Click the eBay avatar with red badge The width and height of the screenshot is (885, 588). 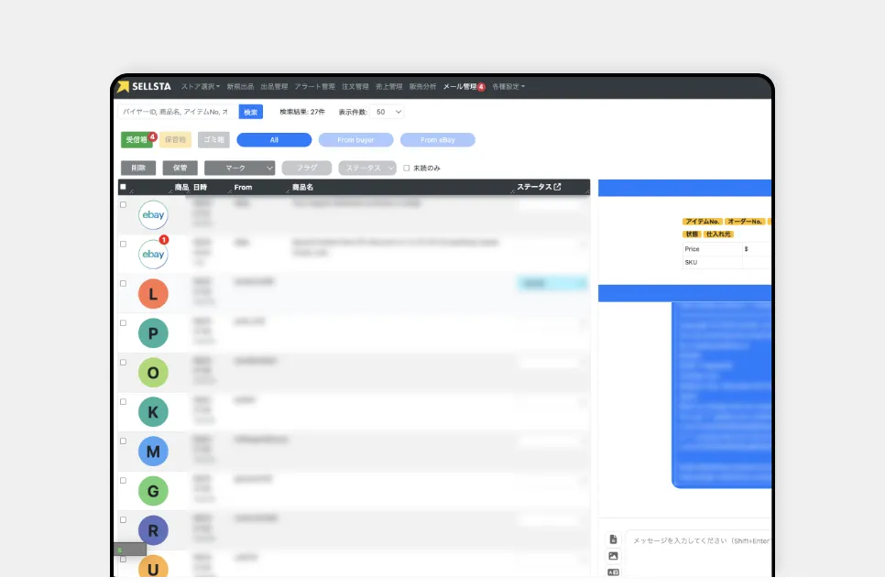pyautogui.click(x=153, y=254)
